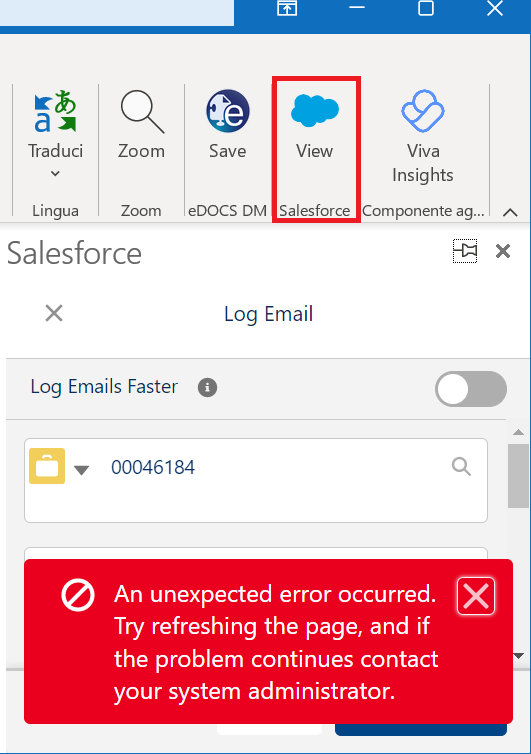Click the ribbon display options icon
This screenshot has height=754, width=531.
point(287,9)
